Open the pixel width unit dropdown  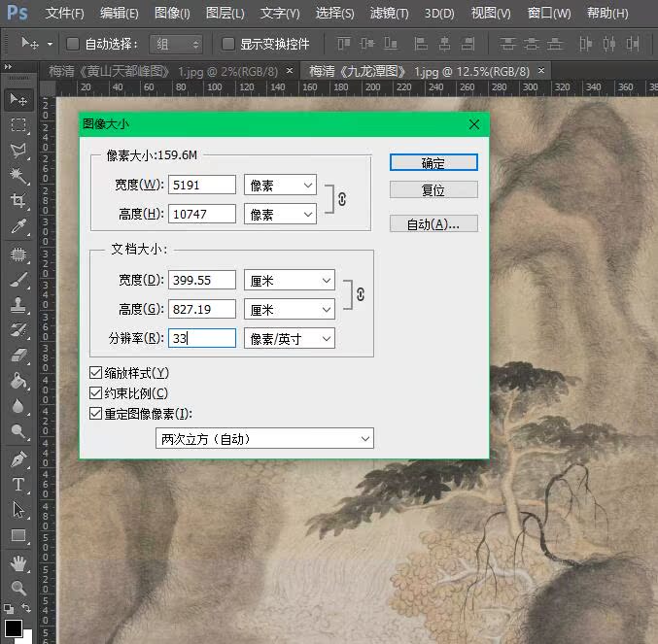280,185
